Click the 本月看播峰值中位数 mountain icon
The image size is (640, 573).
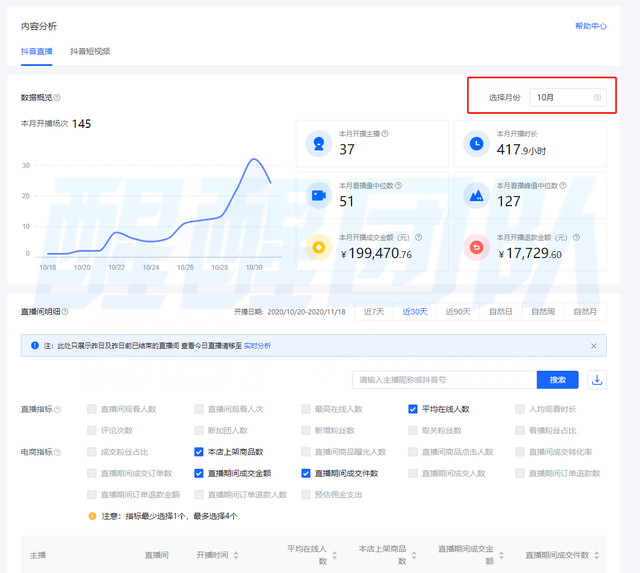(477, 196)
